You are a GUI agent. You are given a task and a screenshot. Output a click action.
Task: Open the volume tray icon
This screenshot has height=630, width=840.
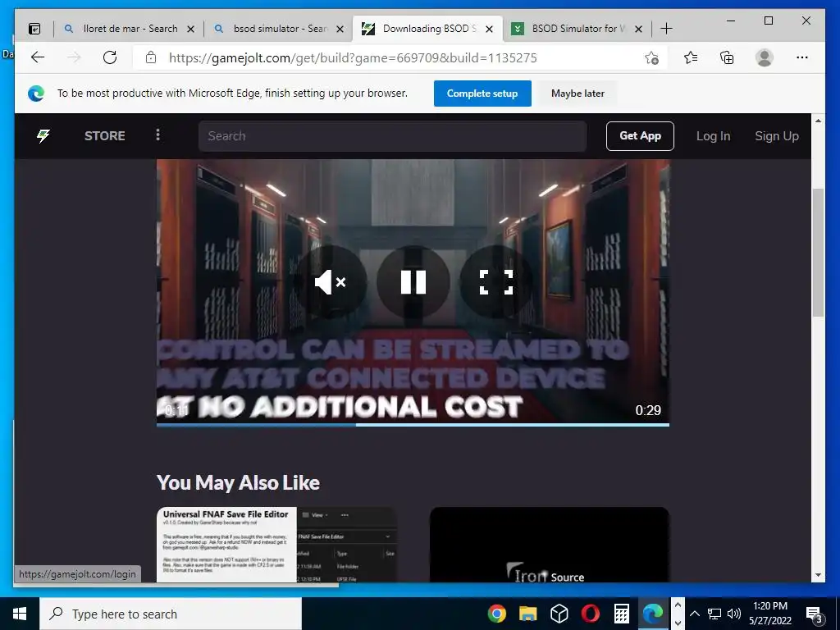734,614
